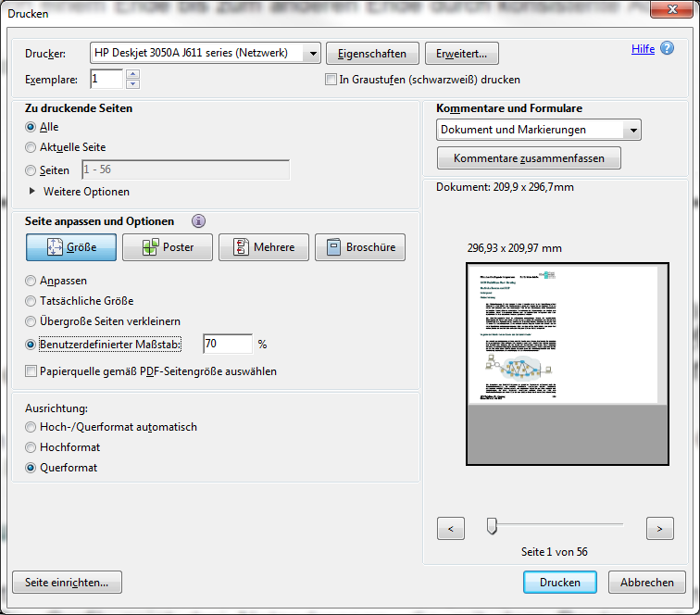Select the Größe page sizing button

[x=71, y=247]
